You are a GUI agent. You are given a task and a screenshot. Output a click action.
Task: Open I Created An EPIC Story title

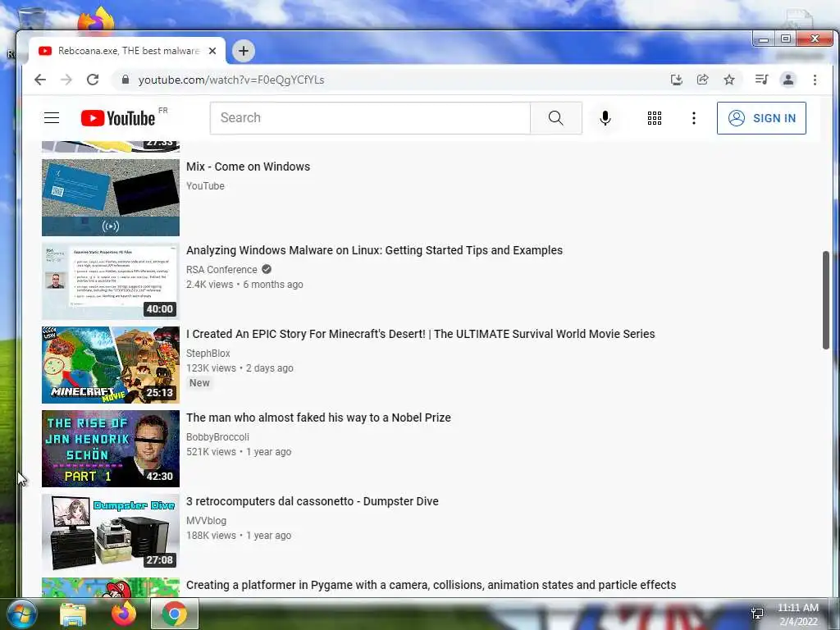(421, 334)
